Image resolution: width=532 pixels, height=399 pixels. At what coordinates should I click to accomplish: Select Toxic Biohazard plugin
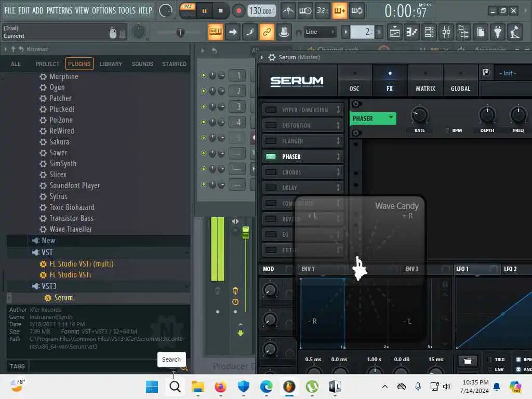coord(72,207)
